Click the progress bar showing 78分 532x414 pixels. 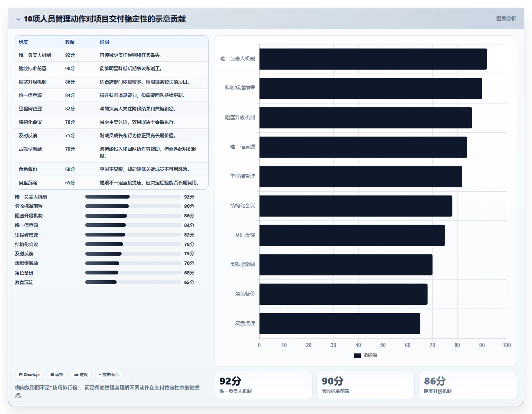[x=133, y=244]
